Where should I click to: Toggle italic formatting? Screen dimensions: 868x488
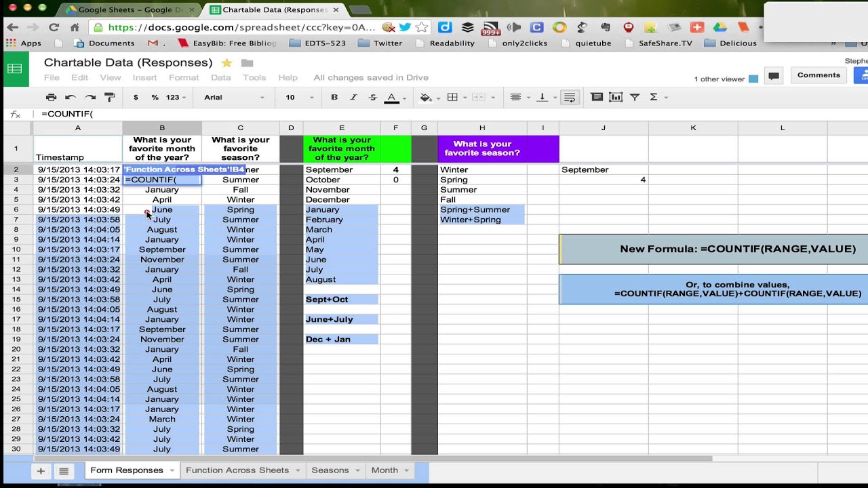tap(353, 98)
